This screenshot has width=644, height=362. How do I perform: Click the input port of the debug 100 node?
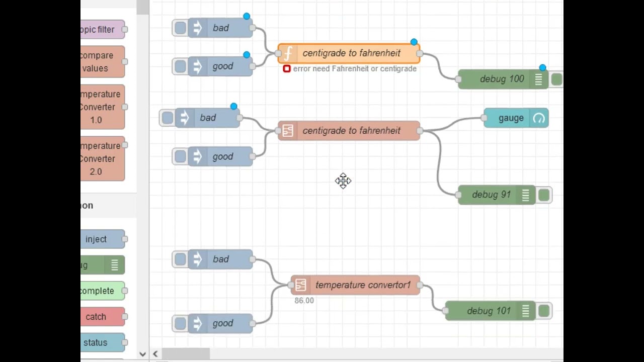coord(458,79)
